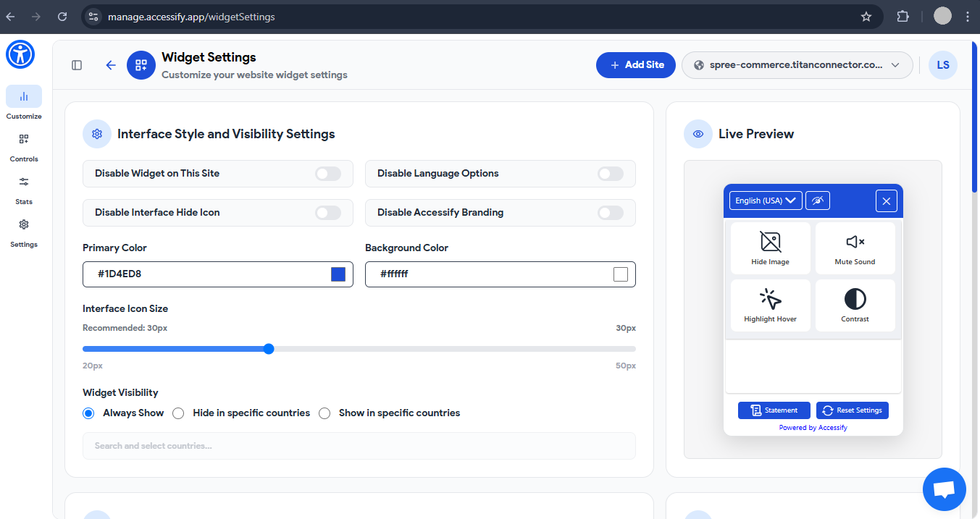This screenshot has width=980, height=519.
Task: Open the spree-commerce site selector dropdown
Action: (x=797, y=64)
